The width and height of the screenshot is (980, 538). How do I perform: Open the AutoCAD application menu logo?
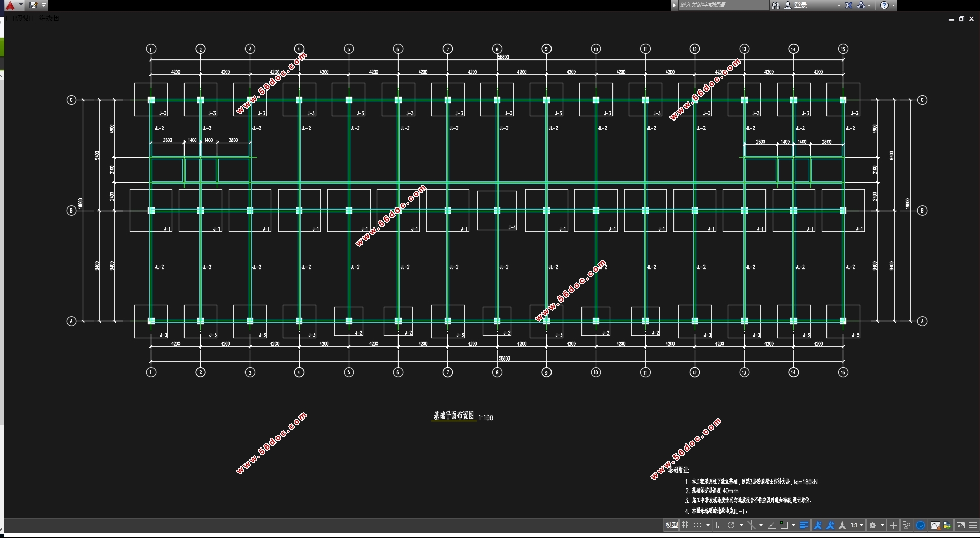[x=9, y=5]
